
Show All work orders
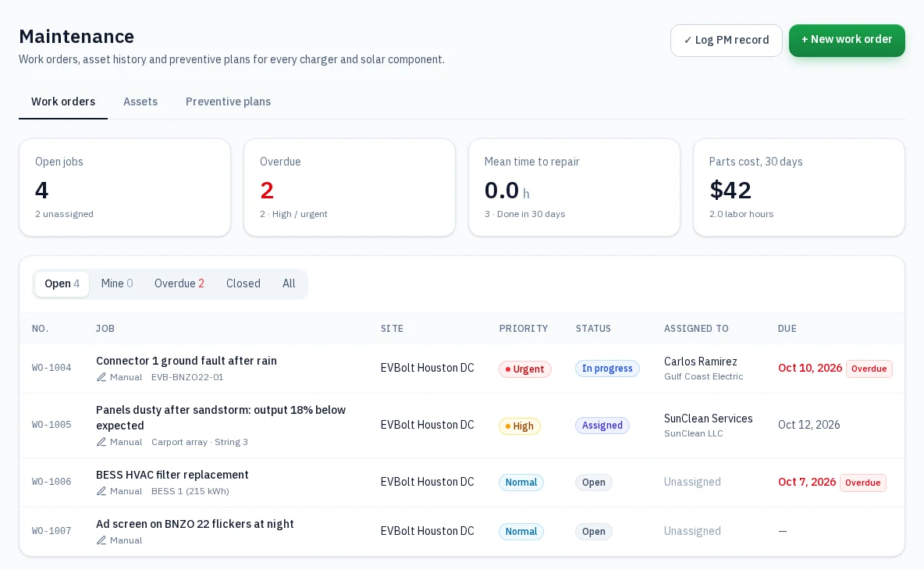coord(289,283)
